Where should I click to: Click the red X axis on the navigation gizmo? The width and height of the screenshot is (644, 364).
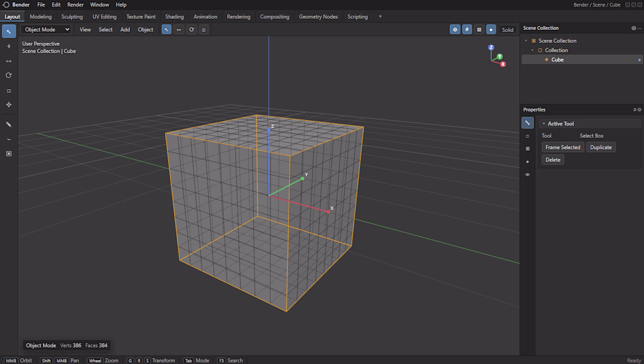pyautogui.click(x=503, y=64)
